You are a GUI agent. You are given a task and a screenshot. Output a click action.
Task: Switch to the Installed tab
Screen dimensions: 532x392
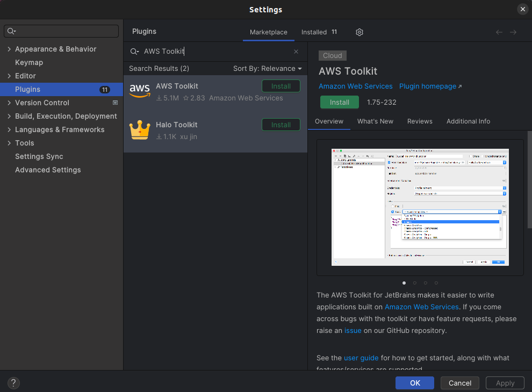coord(314,32)
